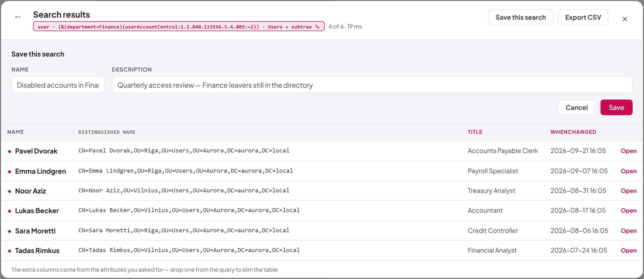
Task: Select the name Pavel Dvorak
Action: pyautogui.click(x=36, y=151)
